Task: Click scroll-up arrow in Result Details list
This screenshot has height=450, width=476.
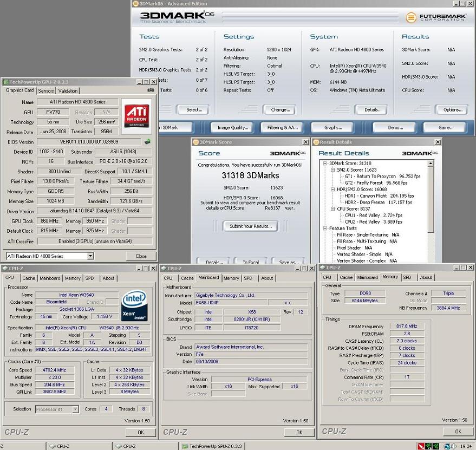Action: coord(431,162)
